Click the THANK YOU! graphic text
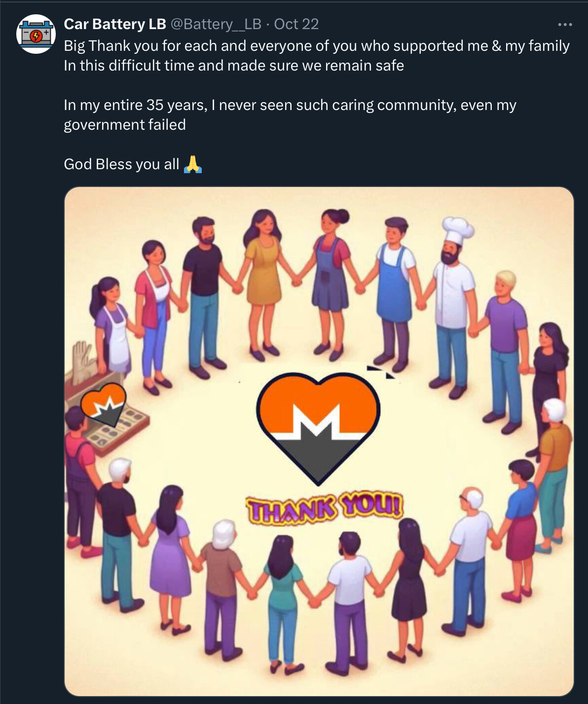588x704 pixels. tap(325, 508)
